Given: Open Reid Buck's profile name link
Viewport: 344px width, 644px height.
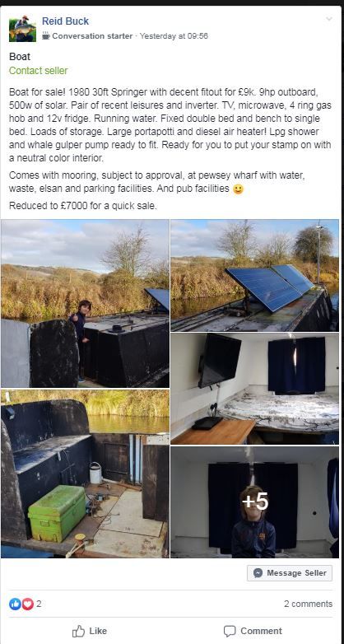Looking at the screenshot, I should pos(65,21).
